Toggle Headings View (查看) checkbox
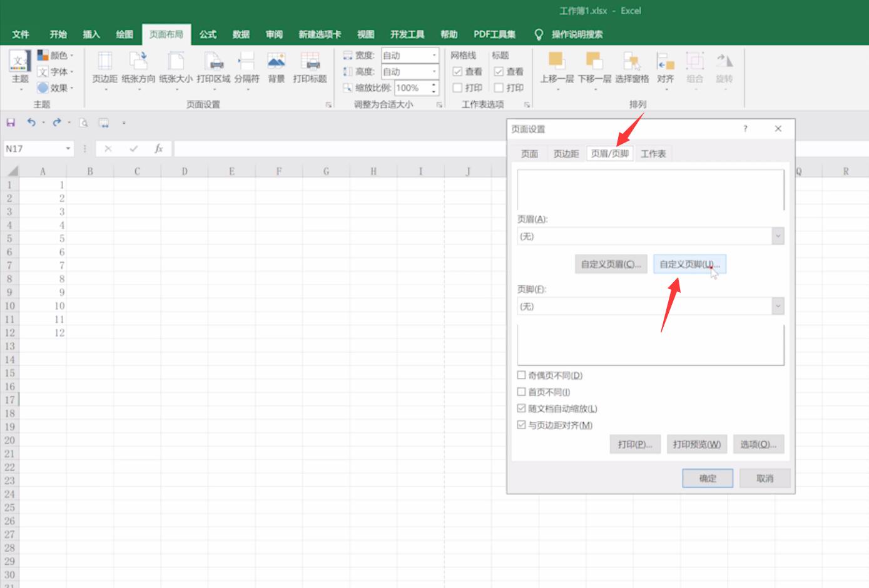 [x=499, y=71]
